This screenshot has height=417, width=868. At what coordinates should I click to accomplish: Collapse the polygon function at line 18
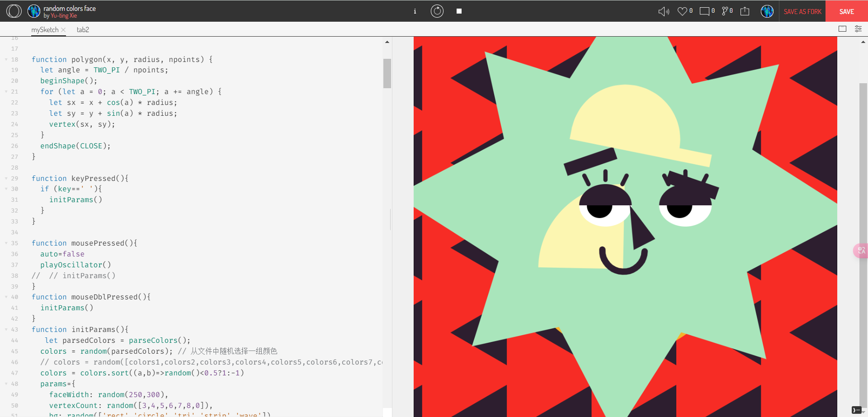tap(6, 59)
